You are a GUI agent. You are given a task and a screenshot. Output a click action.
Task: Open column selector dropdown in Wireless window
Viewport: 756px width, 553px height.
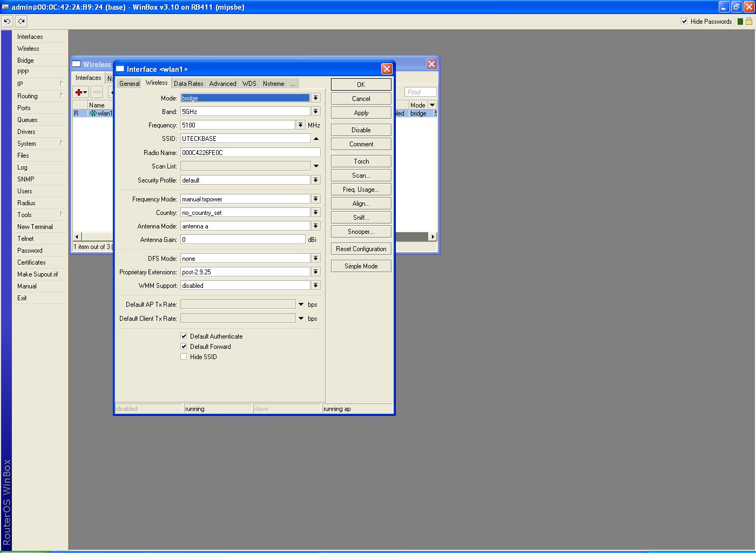(x=432, y=105)
